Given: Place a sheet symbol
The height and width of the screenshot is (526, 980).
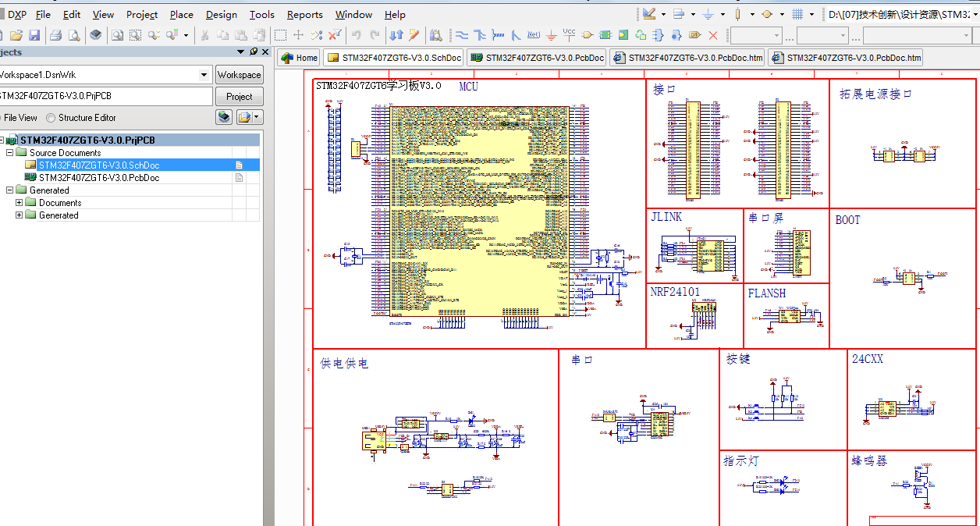Looking at the screenshot, I should coord(605,35).
